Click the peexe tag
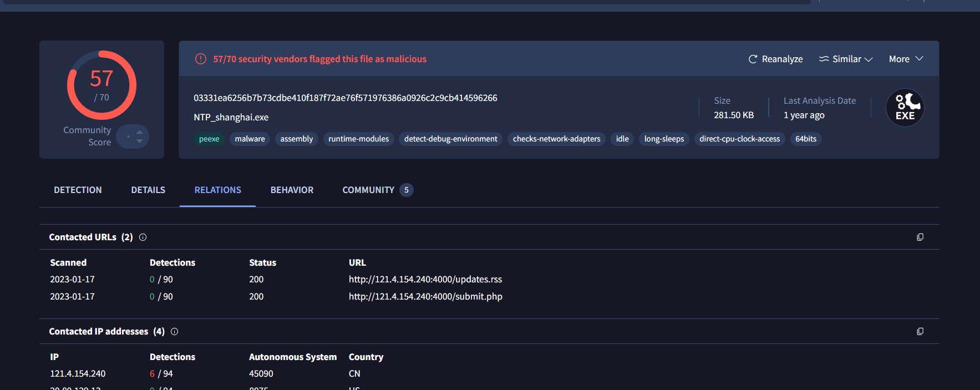The height and width of the screenshot is (390, 980). click(209, 139)
